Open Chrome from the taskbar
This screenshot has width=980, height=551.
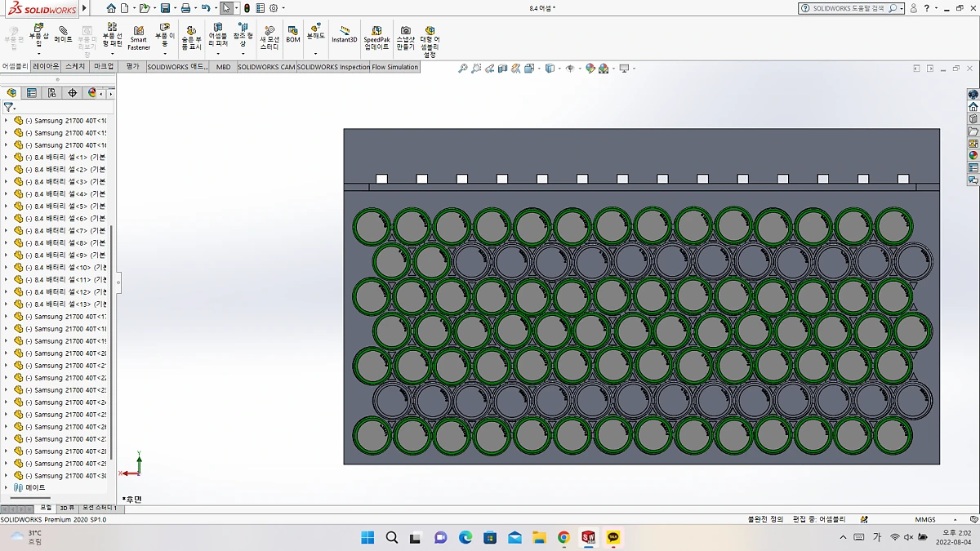click(x=563, y=537)
